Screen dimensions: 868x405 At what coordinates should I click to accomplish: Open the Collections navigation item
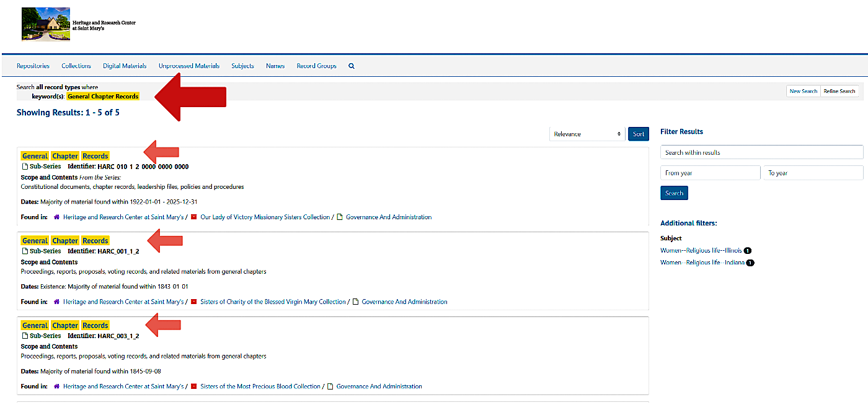[76, 66]
